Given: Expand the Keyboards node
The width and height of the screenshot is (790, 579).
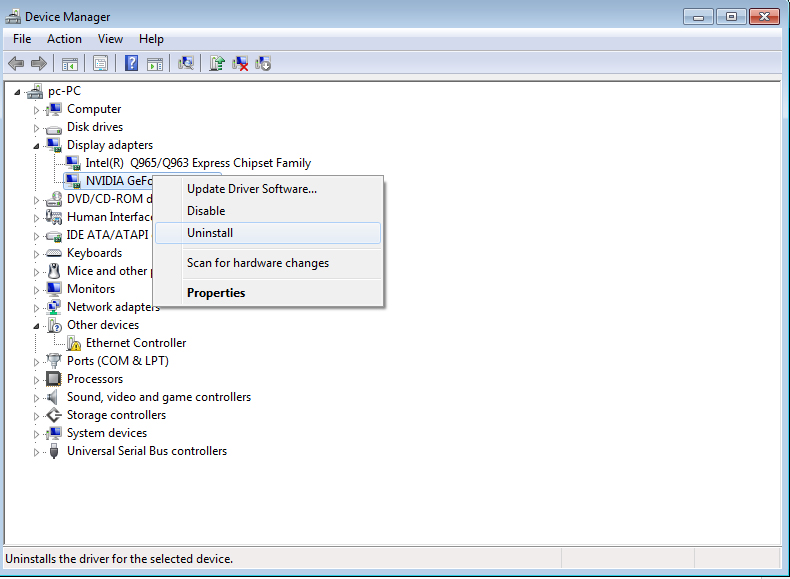Looking at the screenshot, I should [x=36, y=254].
